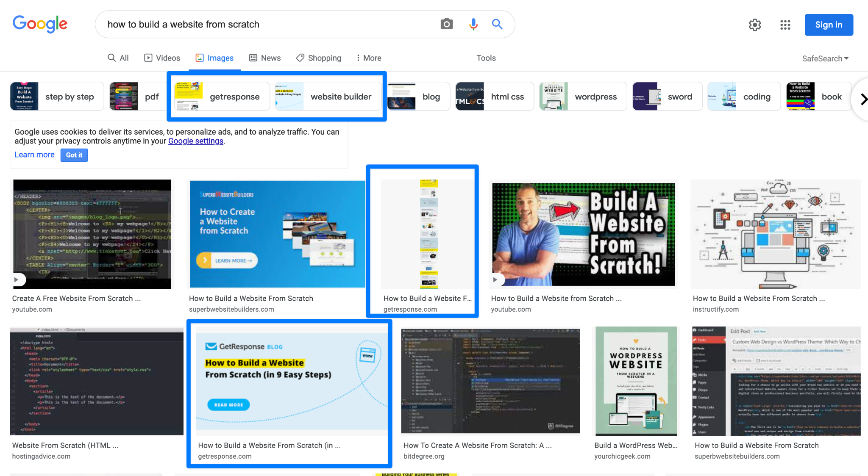Image resolution: width=868 pixels, height=476 pixels.
Task: Open HTML code video thumbnail from youtube
Action: 92,234
